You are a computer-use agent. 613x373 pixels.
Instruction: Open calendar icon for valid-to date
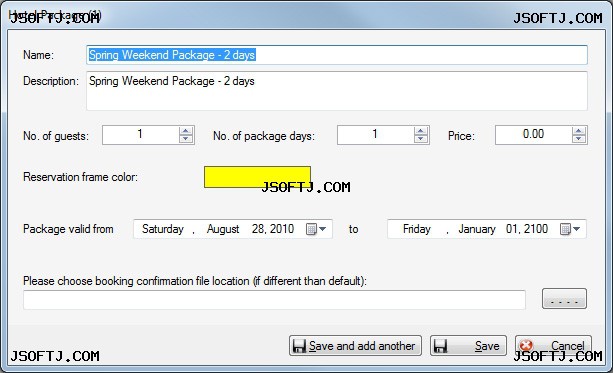(565, 229)
